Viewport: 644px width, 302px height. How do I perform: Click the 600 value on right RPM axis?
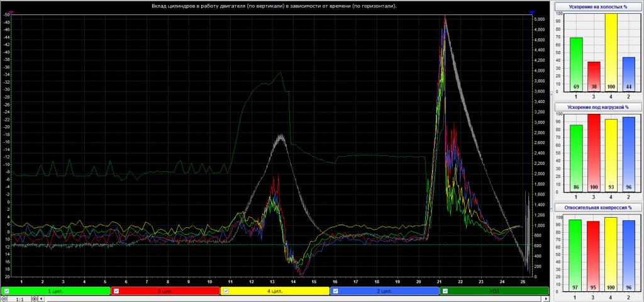pyautogui.click(x=538, y=246)
